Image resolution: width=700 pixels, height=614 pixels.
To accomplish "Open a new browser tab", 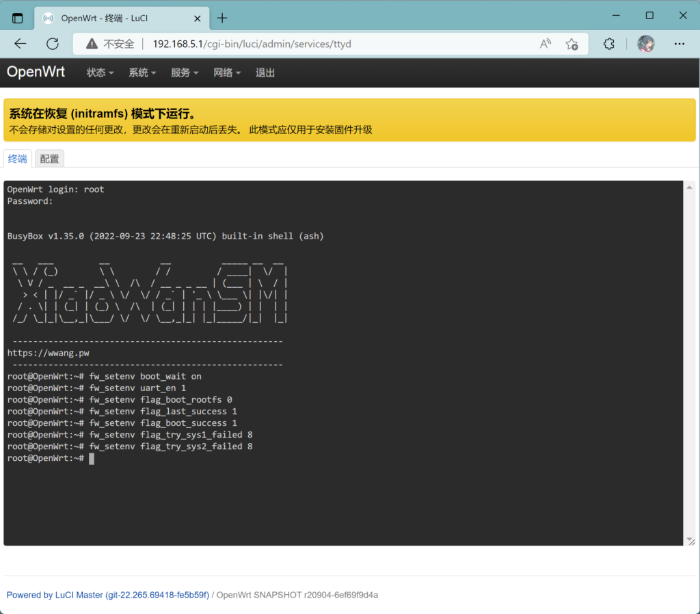I will tap(222, 18).
